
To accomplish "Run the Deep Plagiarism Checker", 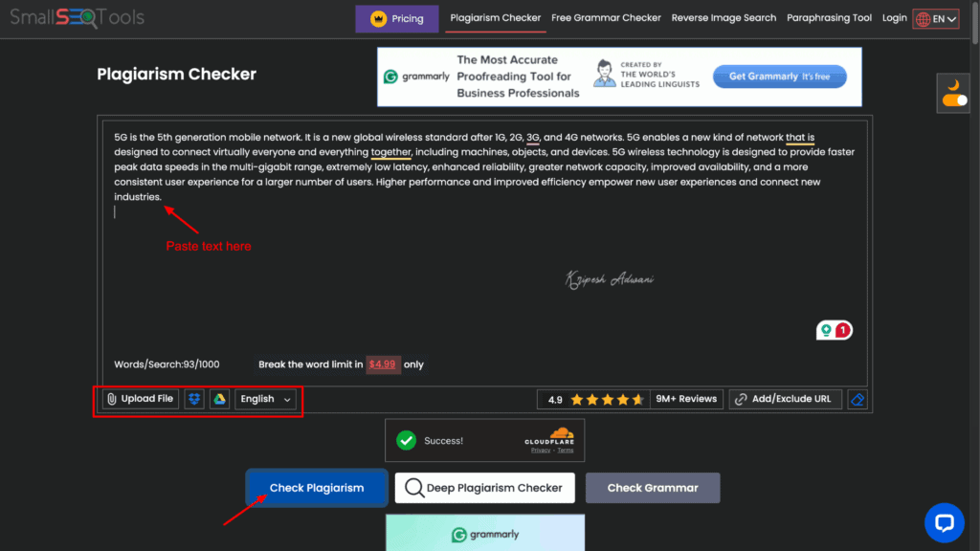I will click(x=484, y=488).
